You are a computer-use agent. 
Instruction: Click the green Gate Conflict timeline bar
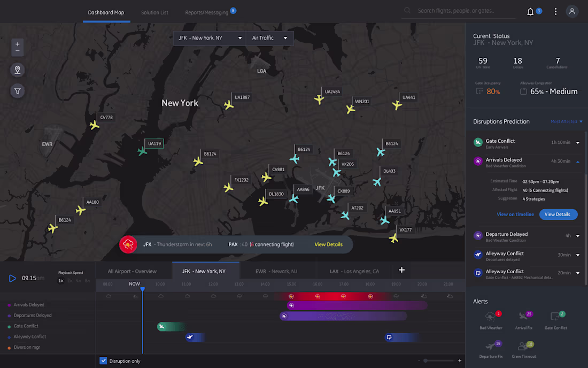[172, 327]
